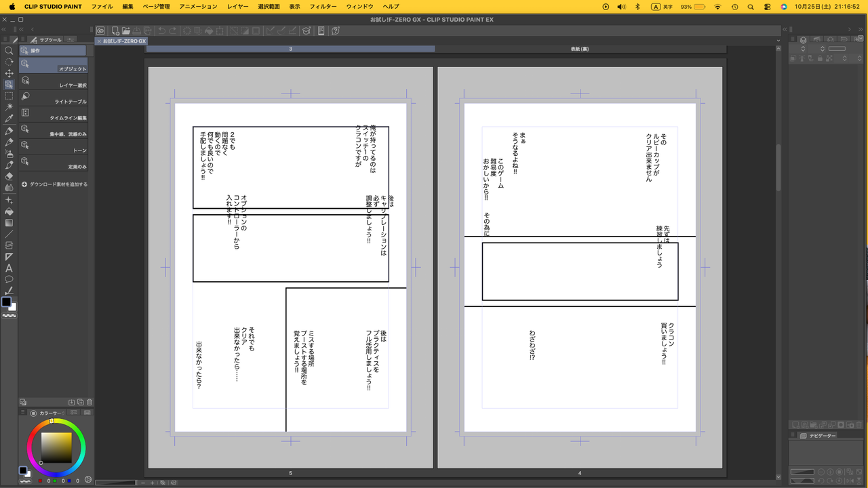Select the Move layer tool
868x488 pixels.
click(9, 73)
